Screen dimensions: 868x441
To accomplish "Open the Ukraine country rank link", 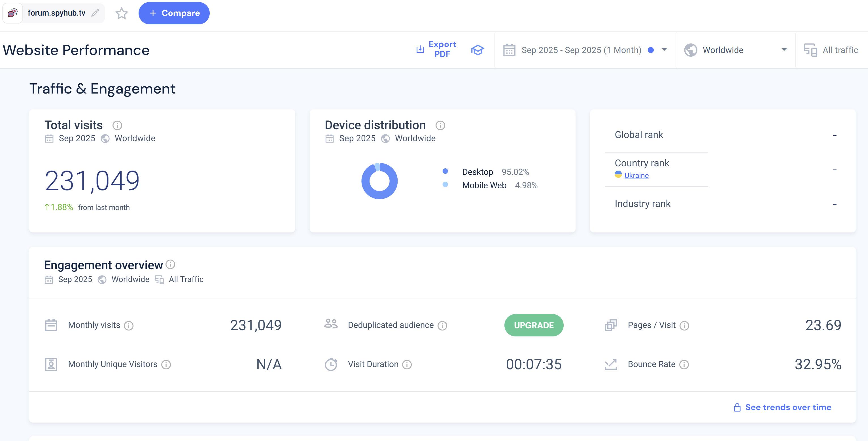I will [636, 175].
